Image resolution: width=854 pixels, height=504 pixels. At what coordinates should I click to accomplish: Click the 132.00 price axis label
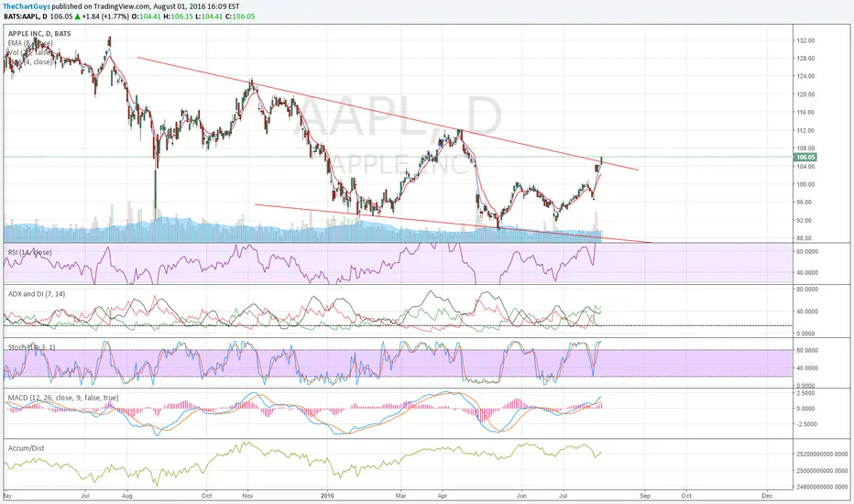coord(805,41)
